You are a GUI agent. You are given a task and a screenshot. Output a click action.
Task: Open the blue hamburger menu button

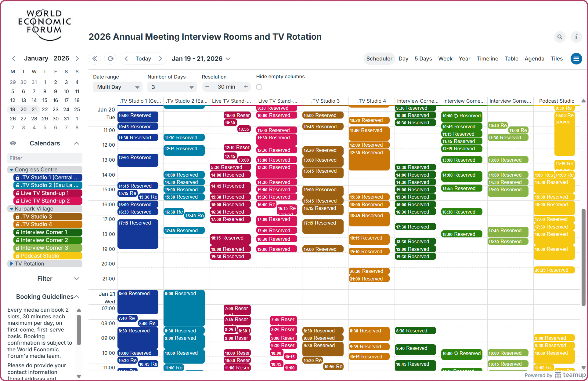[576, 59]
